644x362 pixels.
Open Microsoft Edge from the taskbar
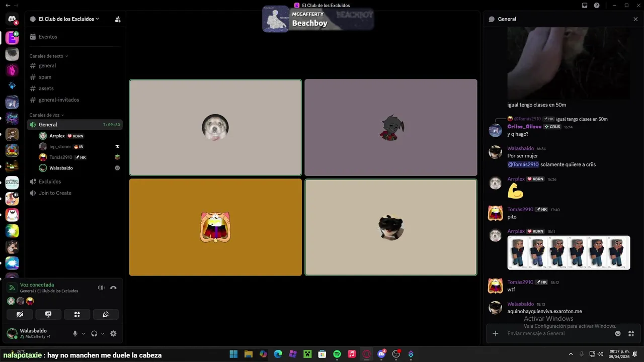pos(278,354)
